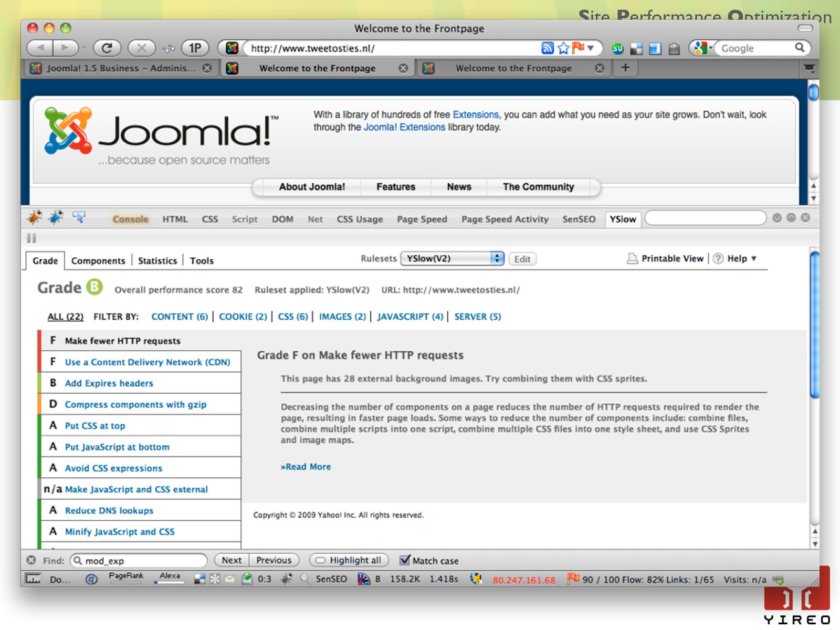Switch to the SenSEO panel
Screen dimensions: 840x630
(x=579, y=219)
